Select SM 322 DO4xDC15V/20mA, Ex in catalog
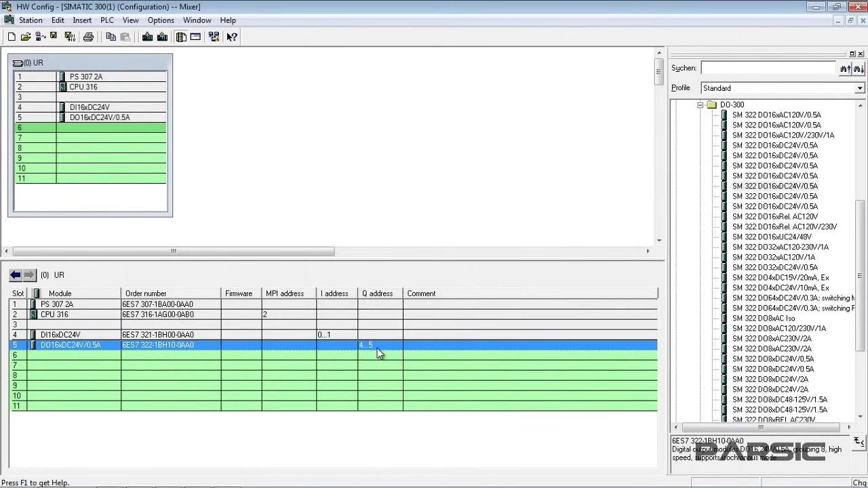Screen dimensions: 868x488 pos(781,277)
